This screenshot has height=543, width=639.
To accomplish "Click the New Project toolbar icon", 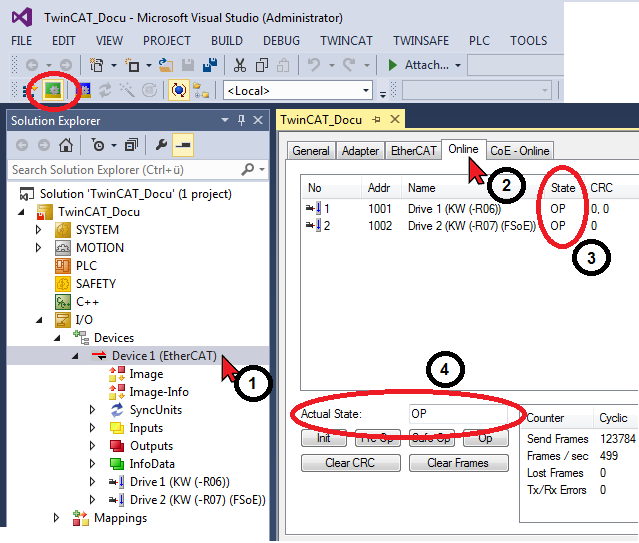I will pyautogui.click(x=97, y=65).
